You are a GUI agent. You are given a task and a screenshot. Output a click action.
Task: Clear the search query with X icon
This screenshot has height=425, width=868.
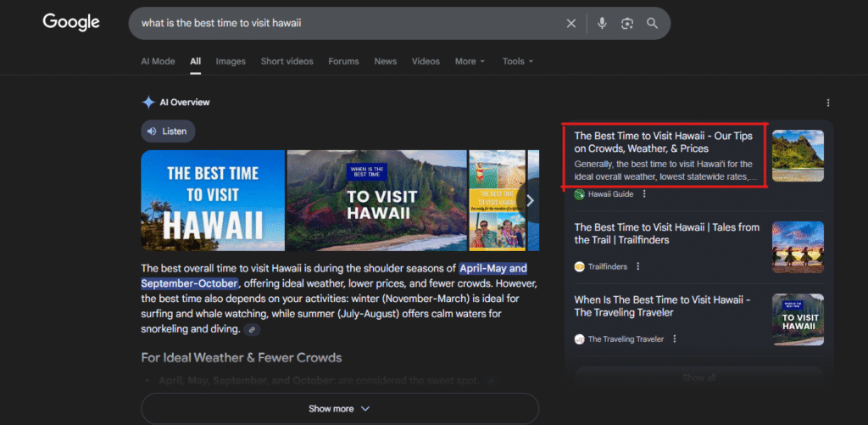point(570,23)
